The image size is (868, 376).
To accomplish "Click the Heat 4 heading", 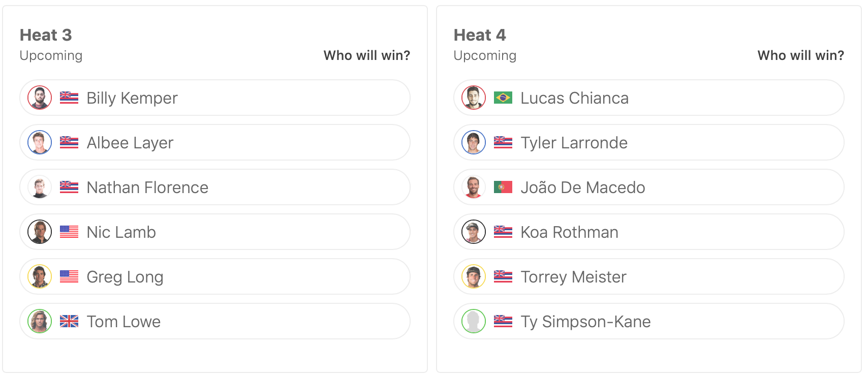I will click(480, 35).
